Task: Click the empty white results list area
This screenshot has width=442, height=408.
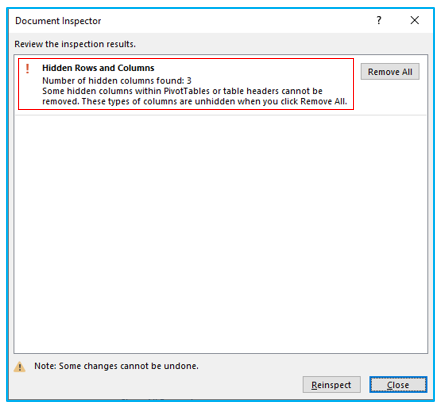Action: tap(221, 233)
